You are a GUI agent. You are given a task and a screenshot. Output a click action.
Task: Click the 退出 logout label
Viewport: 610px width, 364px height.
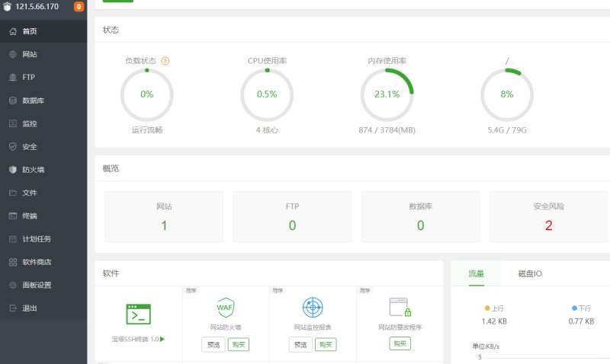30,308
